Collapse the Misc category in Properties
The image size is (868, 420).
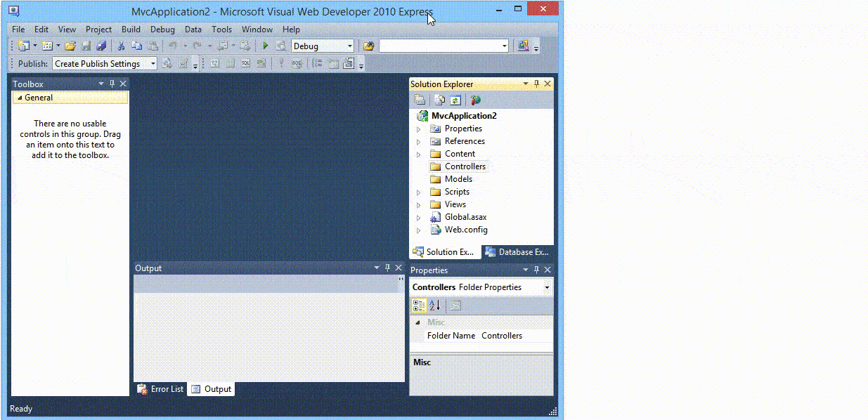[419, 322]
